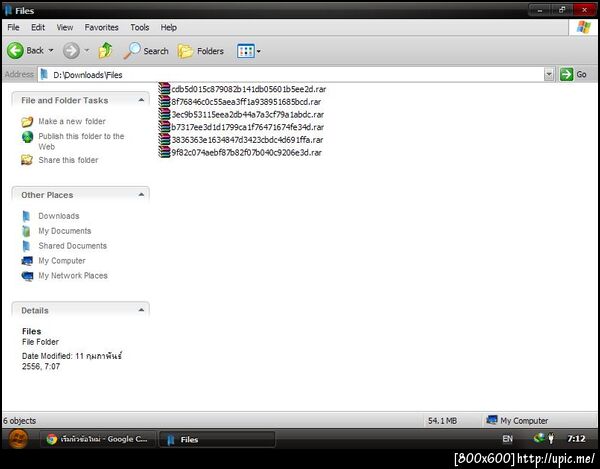Click Publish this folder to the Web

[x=81, y=141]
